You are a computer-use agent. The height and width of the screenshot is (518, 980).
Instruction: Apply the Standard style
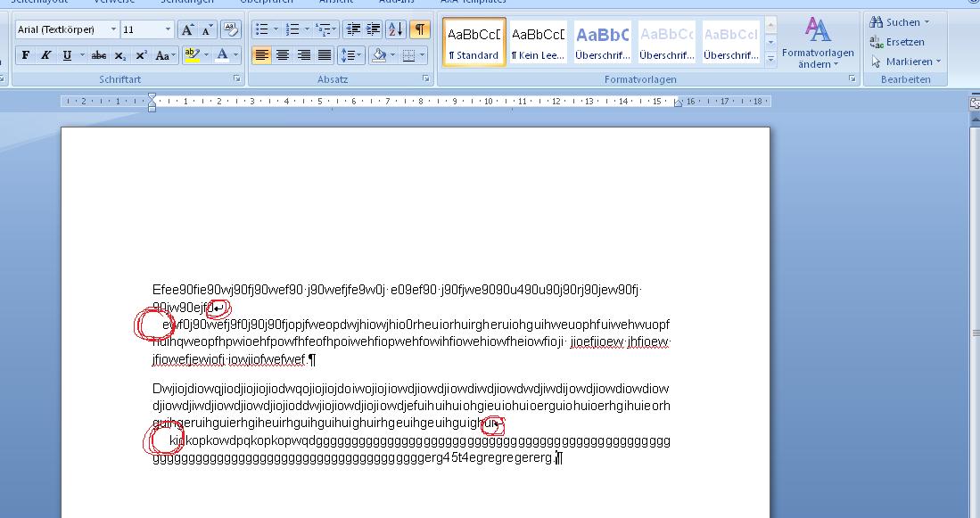tap(474, 42)
